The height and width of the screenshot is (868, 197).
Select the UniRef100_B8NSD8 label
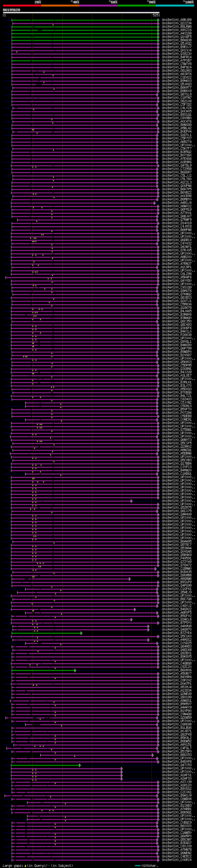point(177,125)
